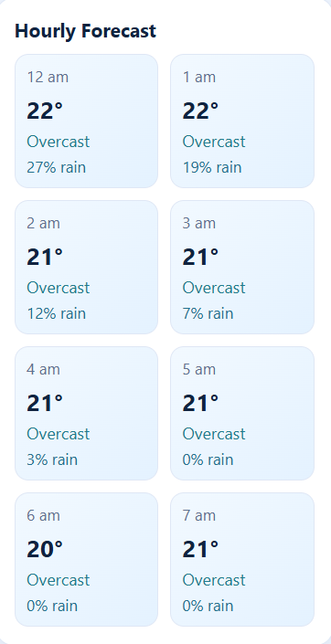The image size is (331, 644).
Task: Click the 19% rain text
Action: coord(212,167)
